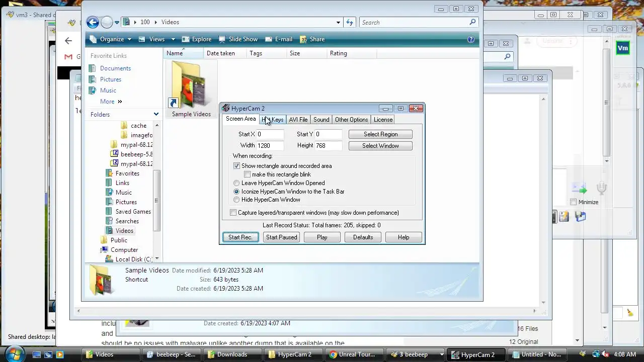Image resolution: width=644 pixels, height=362 pixels.
Task: Click the refresh icon beside the address bar
Action: (x=350, y=22)
